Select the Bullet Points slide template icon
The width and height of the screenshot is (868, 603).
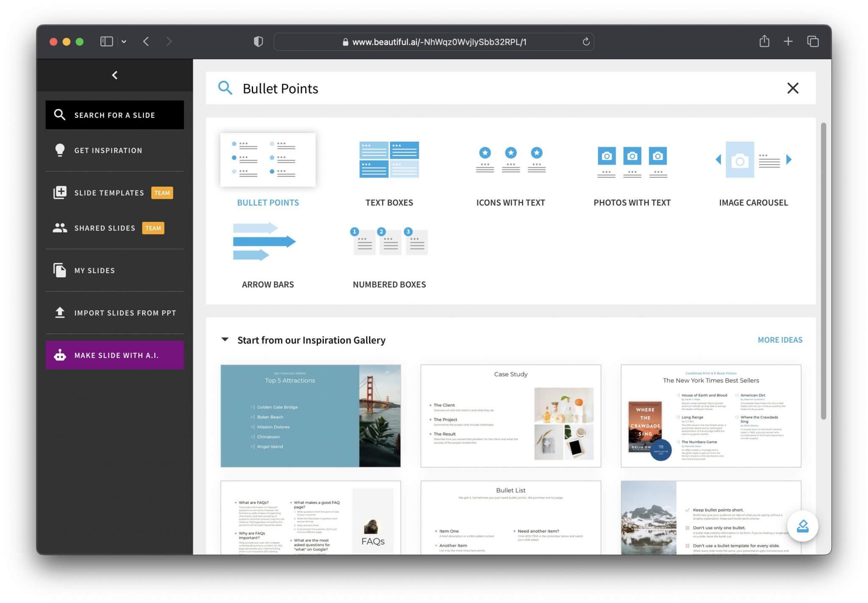(268, 160)
